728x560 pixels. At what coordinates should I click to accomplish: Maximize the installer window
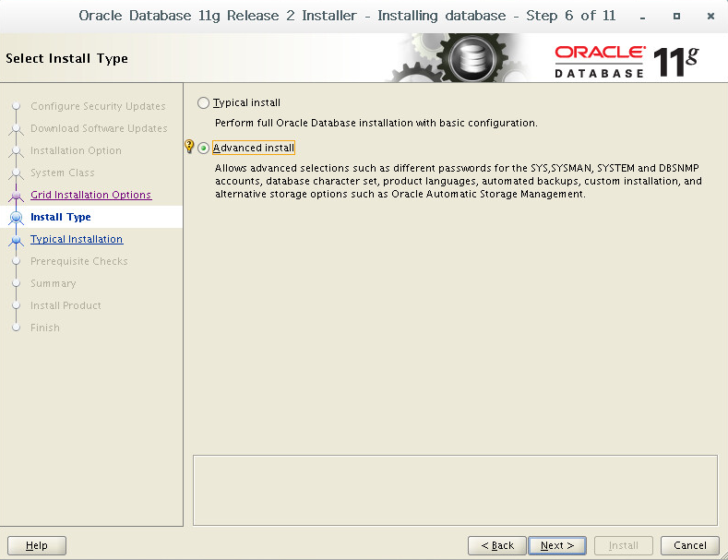676,17
